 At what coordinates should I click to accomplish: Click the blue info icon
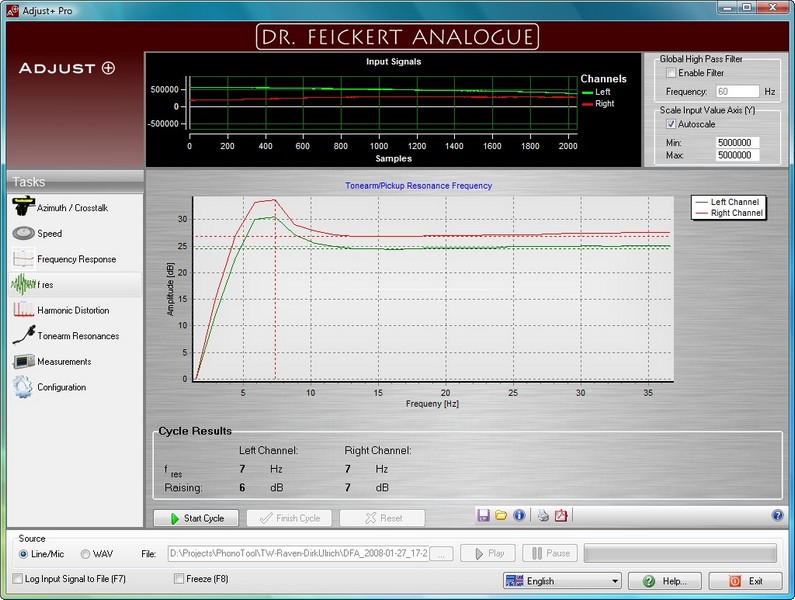coord(519,516)
